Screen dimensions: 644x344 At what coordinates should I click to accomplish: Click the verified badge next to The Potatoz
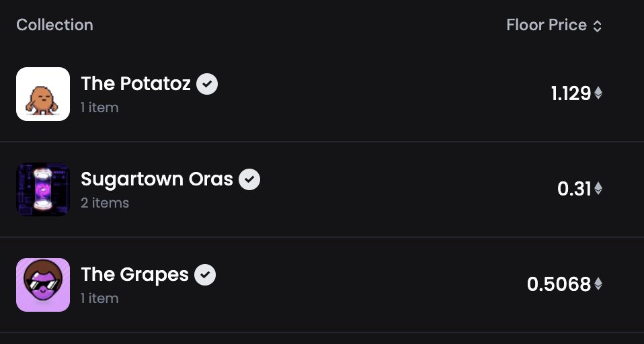(207, 84)
